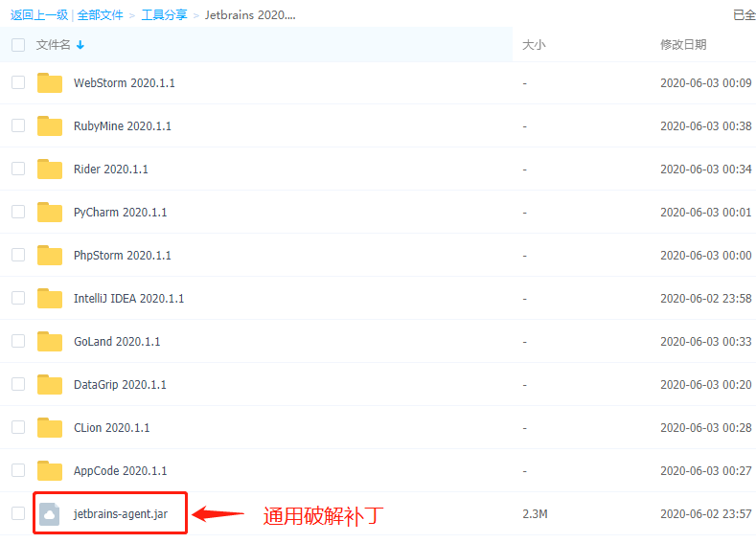756x543 pixels.
Task: Open folder name Rider 2020.1.1
Action: coord(110,170)
